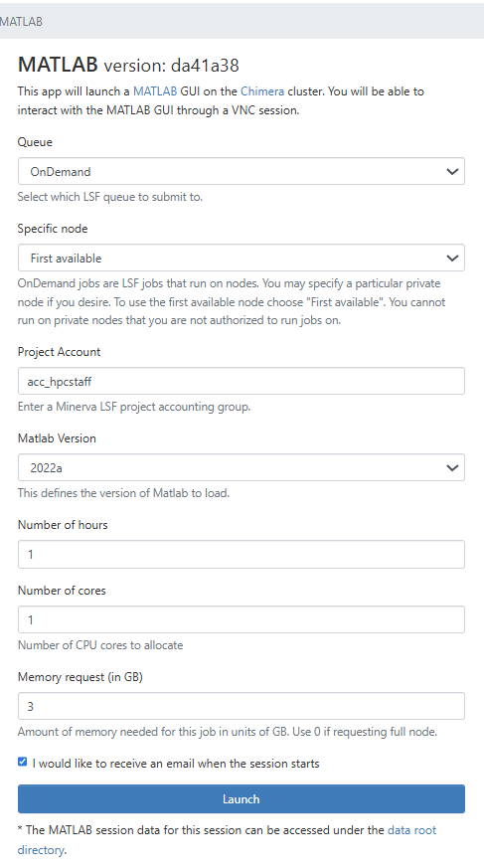
Task: Uncheck the email notification checkbox
Action: point(22,762)
